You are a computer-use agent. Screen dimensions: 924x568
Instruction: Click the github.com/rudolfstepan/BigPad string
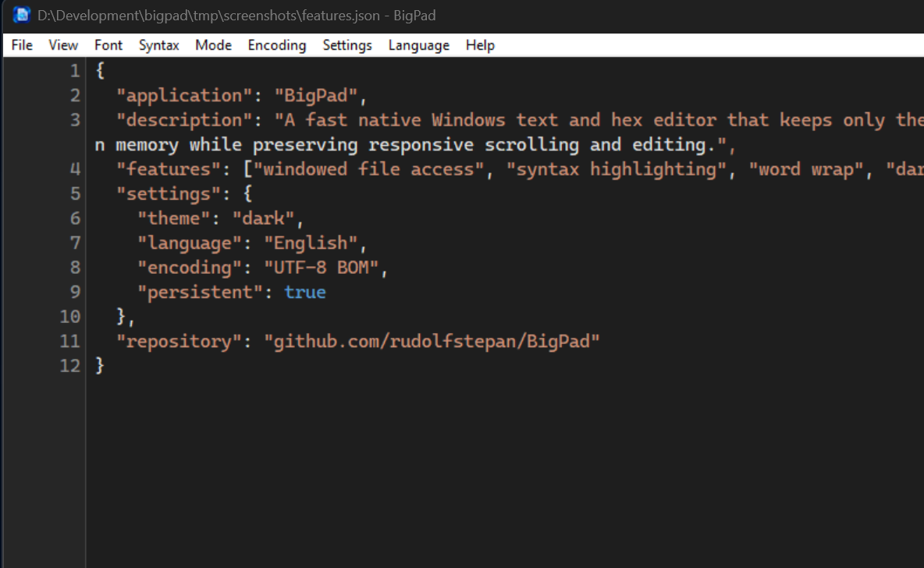(432, 342)
